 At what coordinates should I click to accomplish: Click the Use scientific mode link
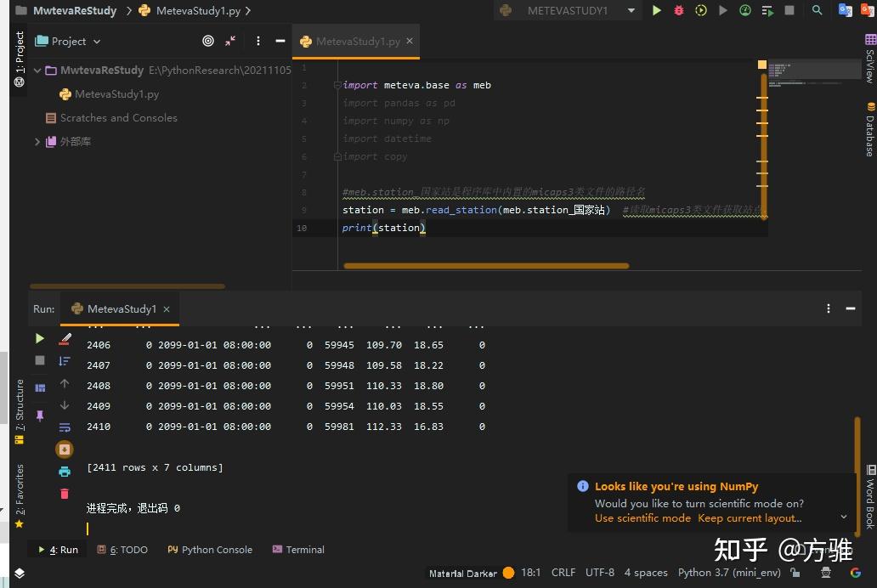[x=642, y=518]
